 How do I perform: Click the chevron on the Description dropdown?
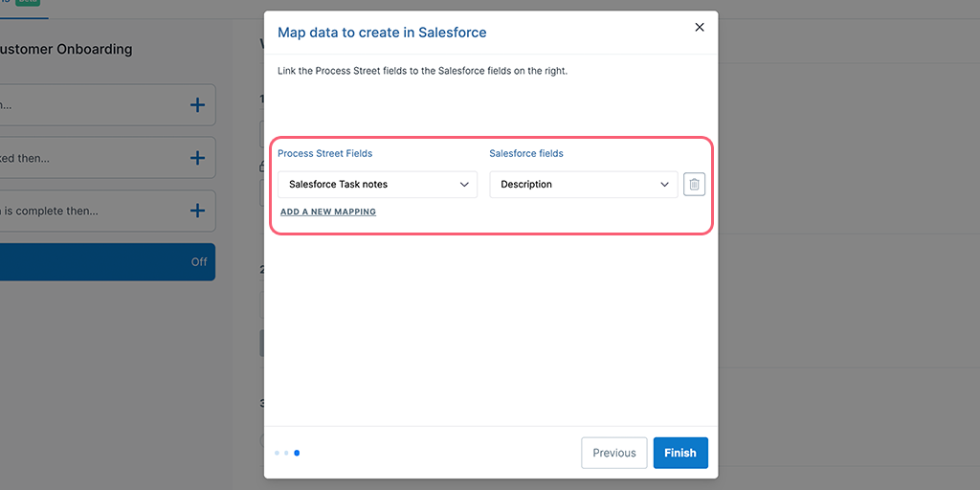pos(664,185)
